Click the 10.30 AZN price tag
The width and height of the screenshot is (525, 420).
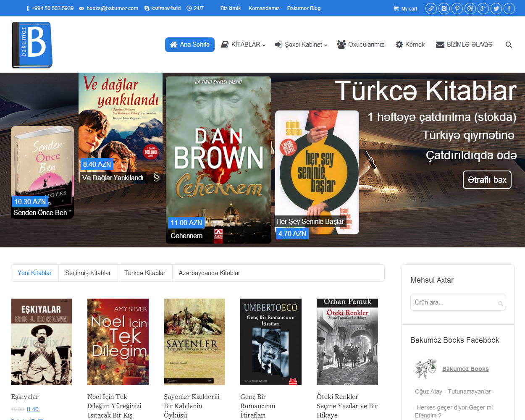tap(30, 202)
